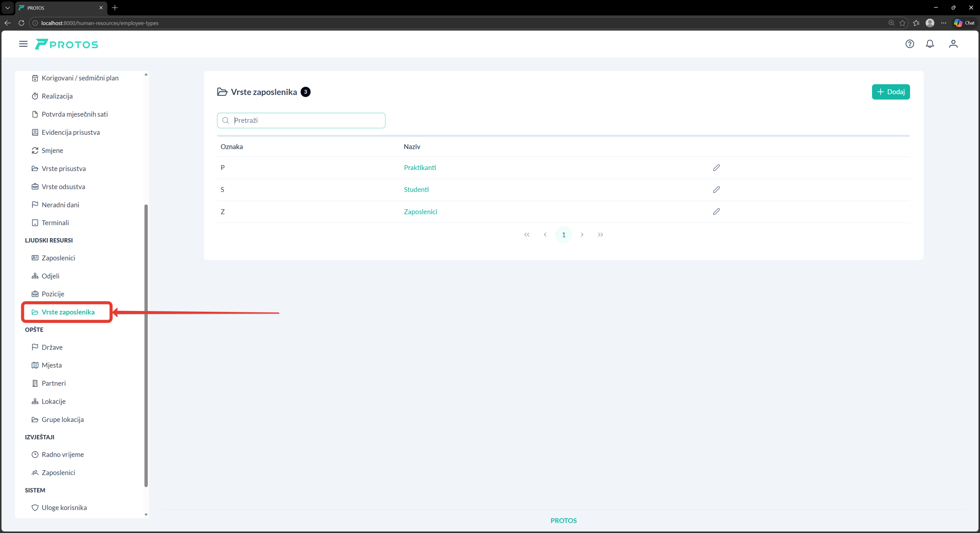Open Odjeli under Ljudski resursi
The image size is (980, 533).
pyautogui.click(x=51, y=276)
